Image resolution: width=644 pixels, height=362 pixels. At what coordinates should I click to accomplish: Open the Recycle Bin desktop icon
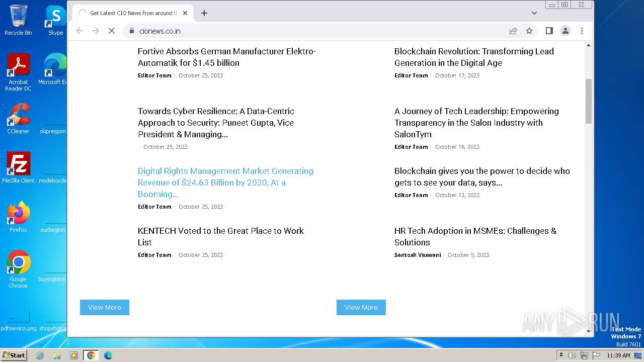tap(18, 20)
